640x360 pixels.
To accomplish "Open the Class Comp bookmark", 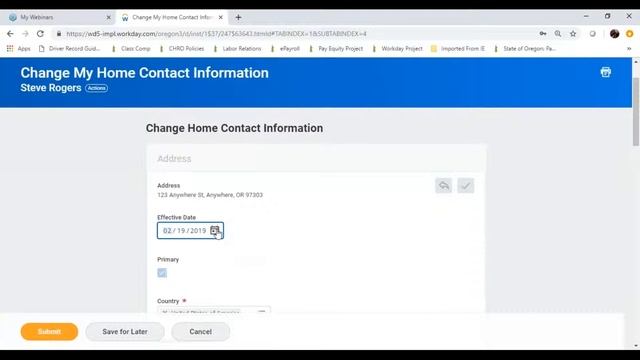I will 131,49.
